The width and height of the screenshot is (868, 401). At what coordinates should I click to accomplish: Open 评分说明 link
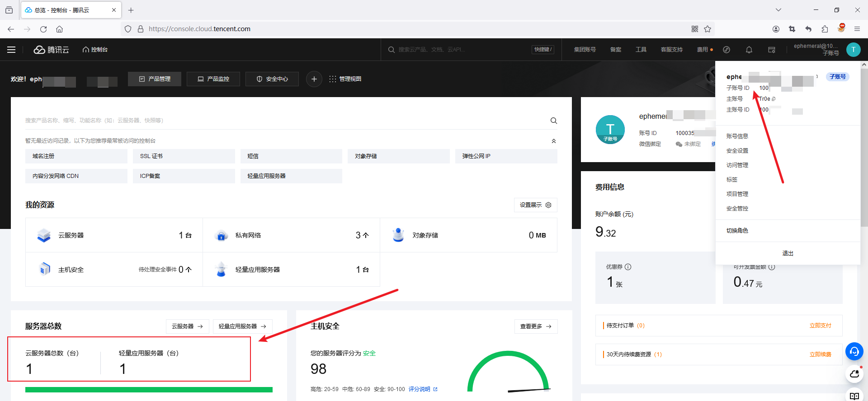tap(423, 389)
